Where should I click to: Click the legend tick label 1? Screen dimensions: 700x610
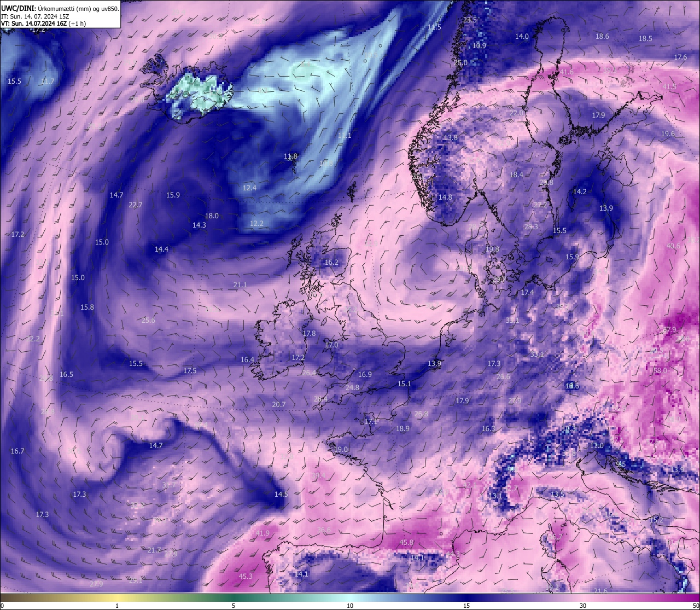click(117, 606)
